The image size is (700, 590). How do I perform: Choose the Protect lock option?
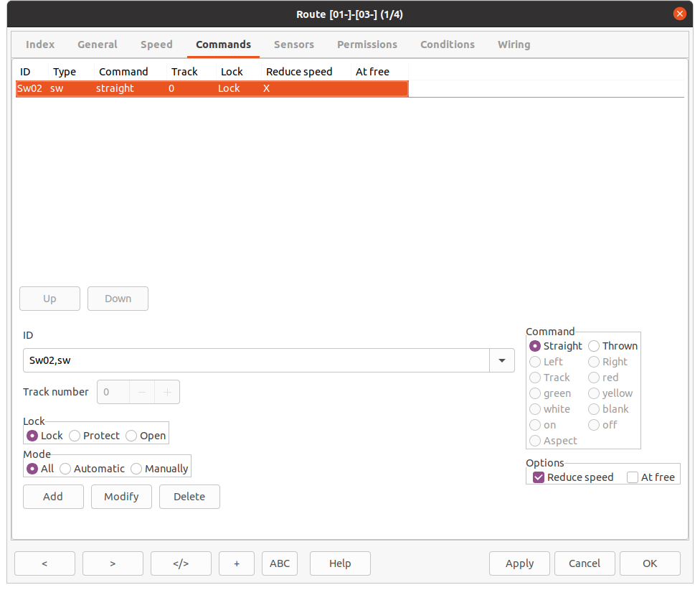pos(75,436)
